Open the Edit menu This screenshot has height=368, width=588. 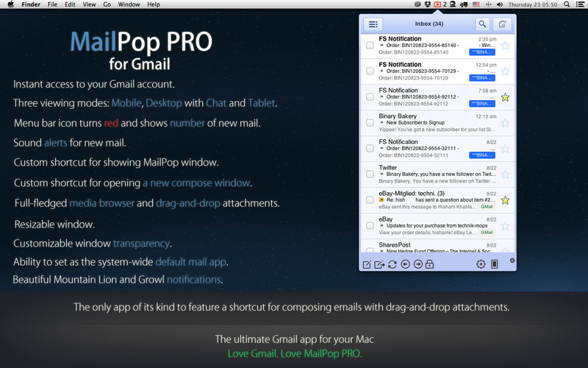click(x=70, y=4)
